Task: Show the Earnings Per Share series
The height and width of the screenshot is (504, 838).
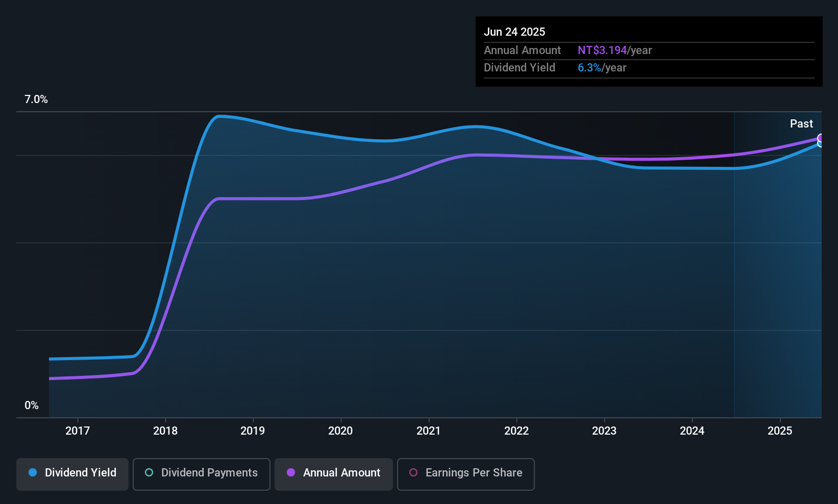Action: coord(465,473)
